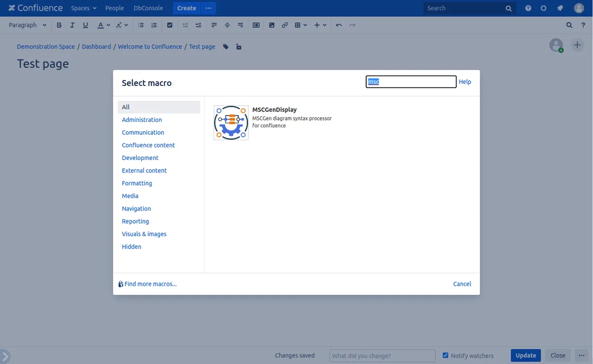This screenshot has height=364, width=593.
Task: Click the notifications rocket icon
Action: pos(560,8)
